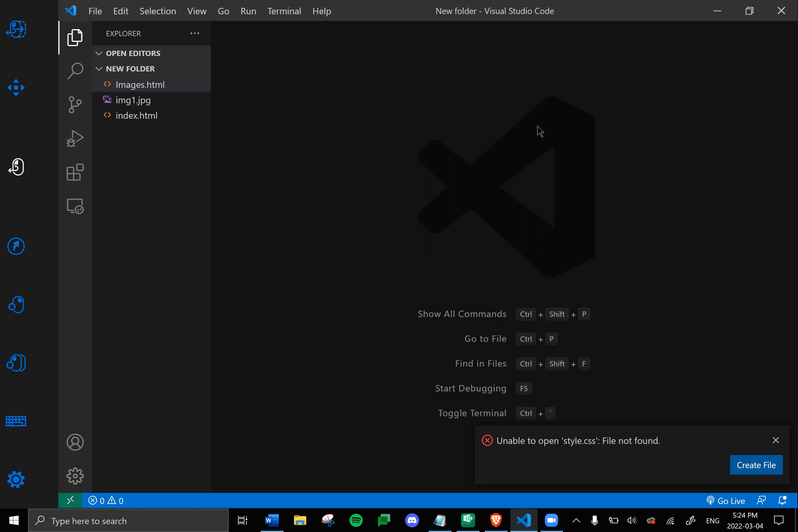Open Images.html in the explorer
Screen dimensions: 798x532
151,85
